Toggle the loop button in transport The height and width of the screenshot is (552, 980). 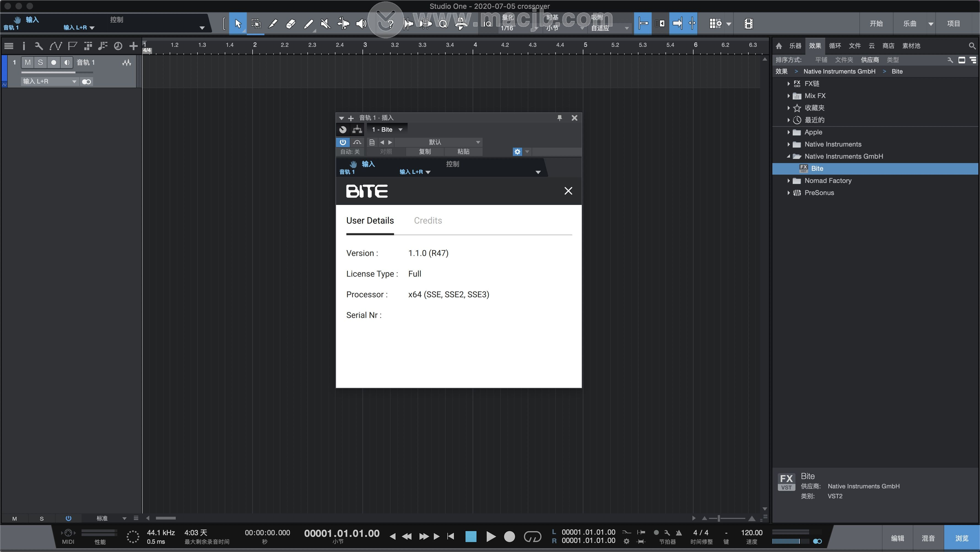point(532,536)
